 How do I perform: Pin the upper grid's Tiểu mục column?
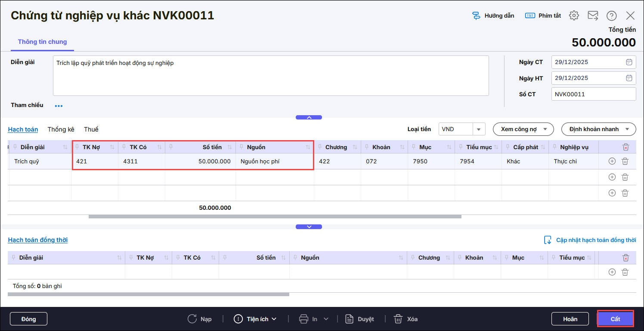(461, 147)
